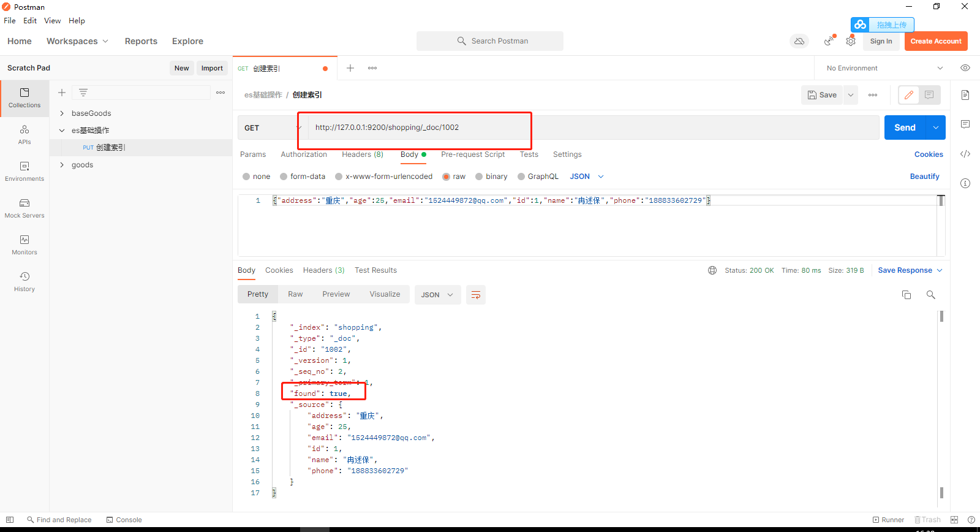Search the response with magnifier icon
The image size is (980, 532).
[931, 295]
